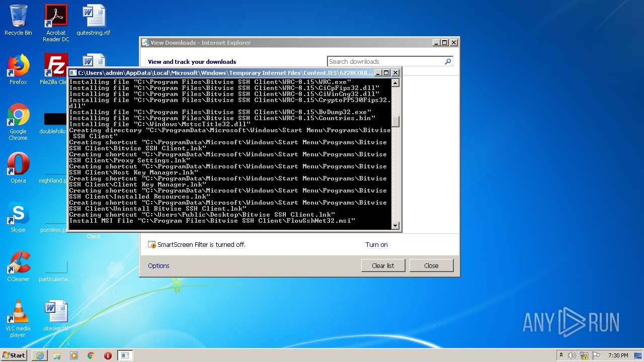Screen dimensions: 644x362
Task: Open Chrome from the taskbar
Action: pos(91,355)
